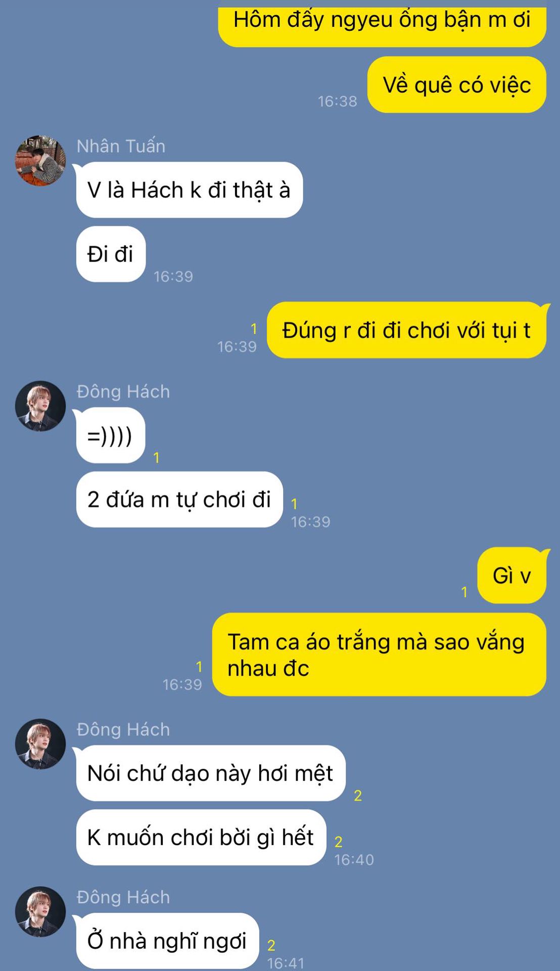This screenshot has height=971, width=560.
Task: Tap the "Ở nhà nghỉ ngơi" message
Action: (x=168, y=941)
